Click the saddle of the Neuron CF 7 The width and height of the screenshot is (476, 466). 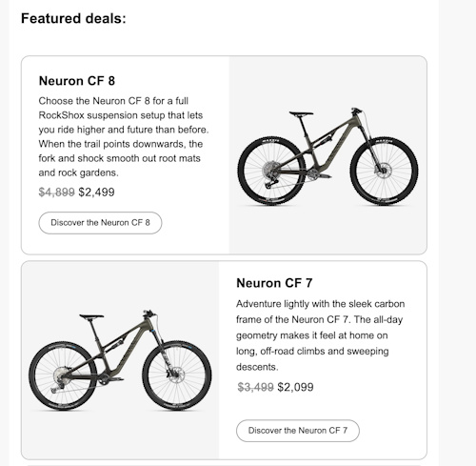(91, 316)
